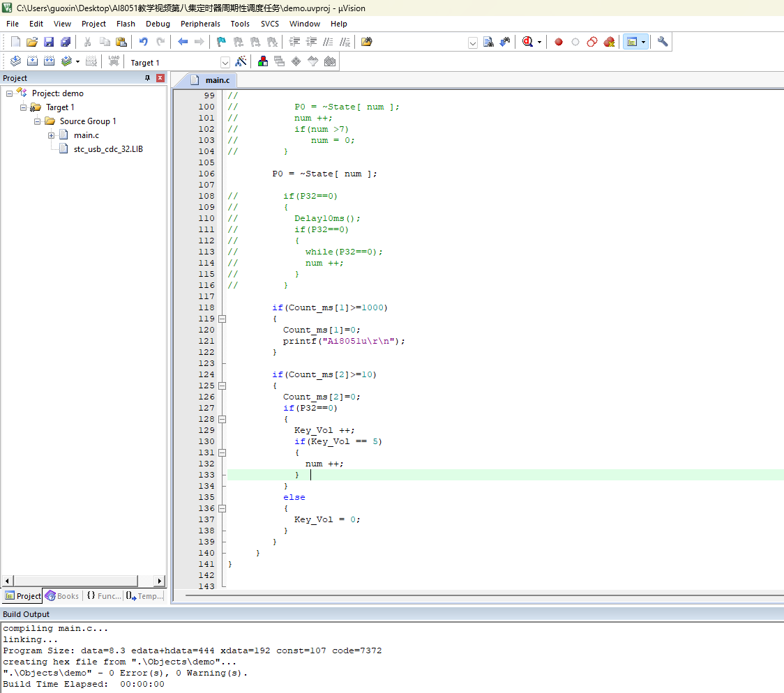Toggle the window layout button in the toolbar
Viewport: 784px width, 693px height.
pyautogui.click(x=632, y=42)
